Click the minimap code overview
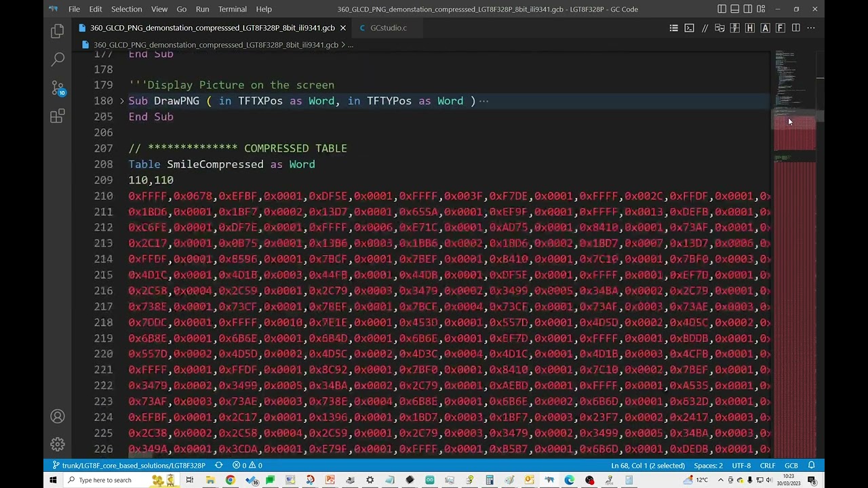868x488 pixels. coord(795,254)
